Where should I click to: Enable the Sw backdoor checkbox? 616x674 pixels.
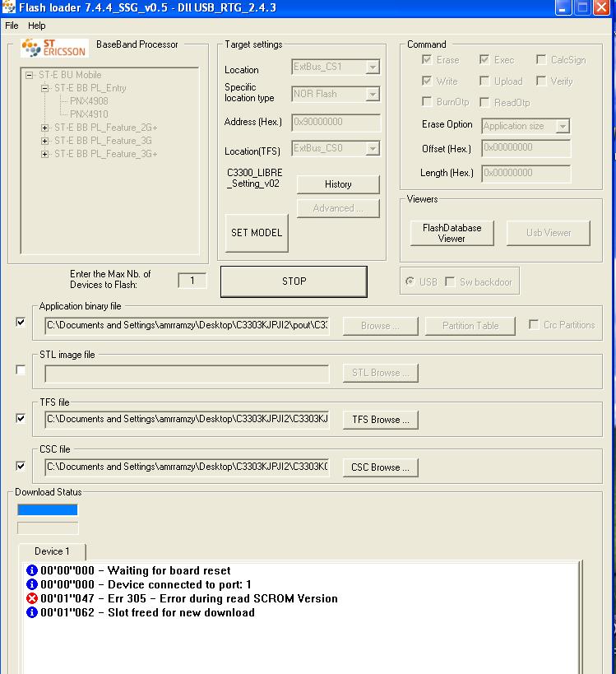click(x=450, y=281)
